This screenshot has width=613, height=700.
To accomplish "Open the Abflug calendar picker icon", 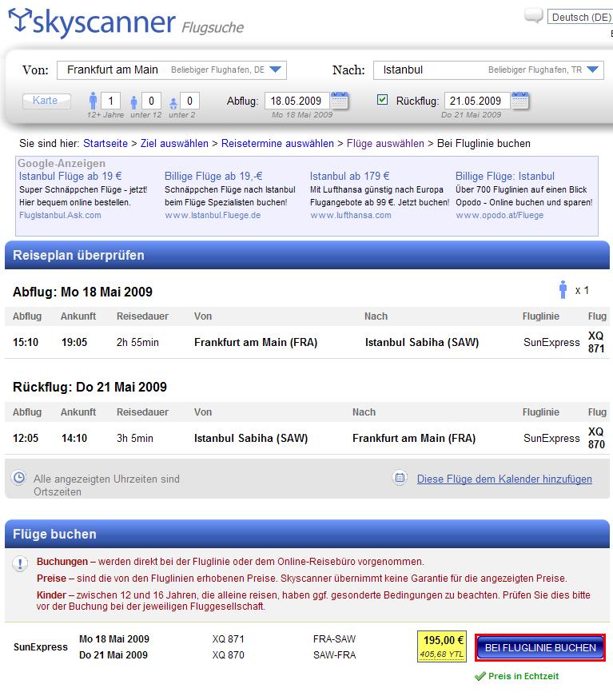I will pyautogui.click(x=340, y=101).
